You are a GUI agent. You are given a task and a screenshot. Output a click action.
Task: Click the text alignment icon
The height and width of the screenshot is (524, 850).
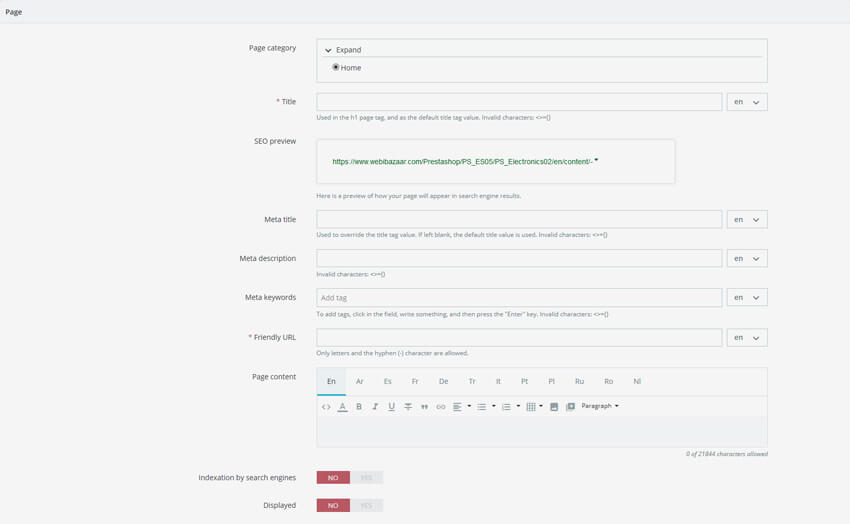pos(458,406)
